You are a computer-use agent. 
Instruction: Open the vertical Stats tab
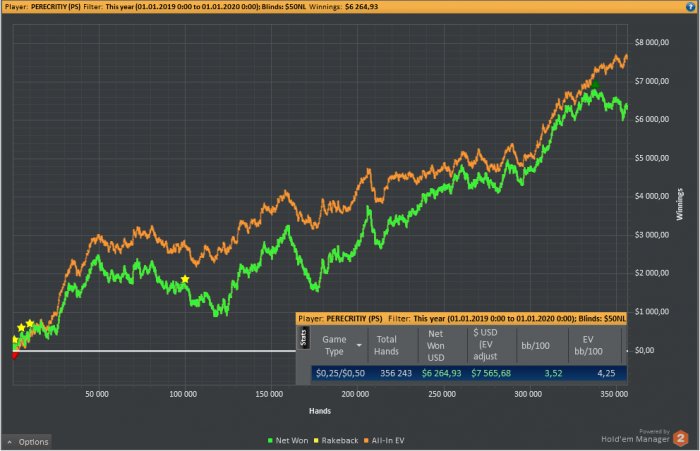[304, 338]
